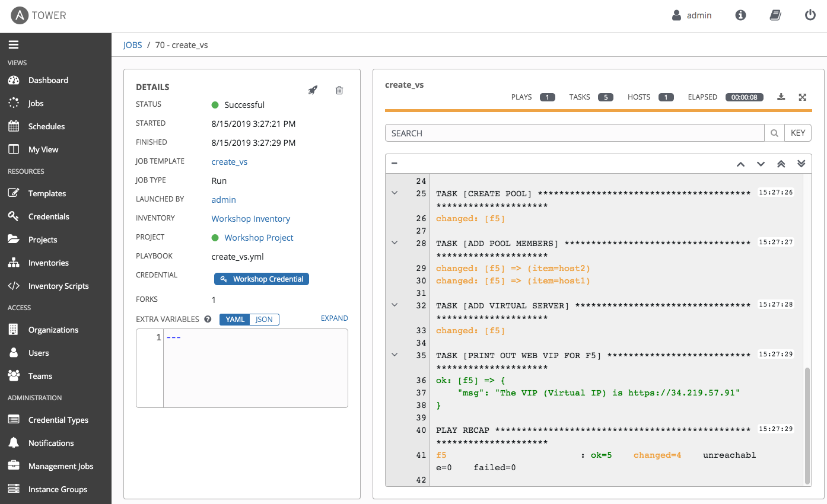Click the 'changed: [f5] => (item=host2)' line
The image size is (827, 504).
point(513,269)
